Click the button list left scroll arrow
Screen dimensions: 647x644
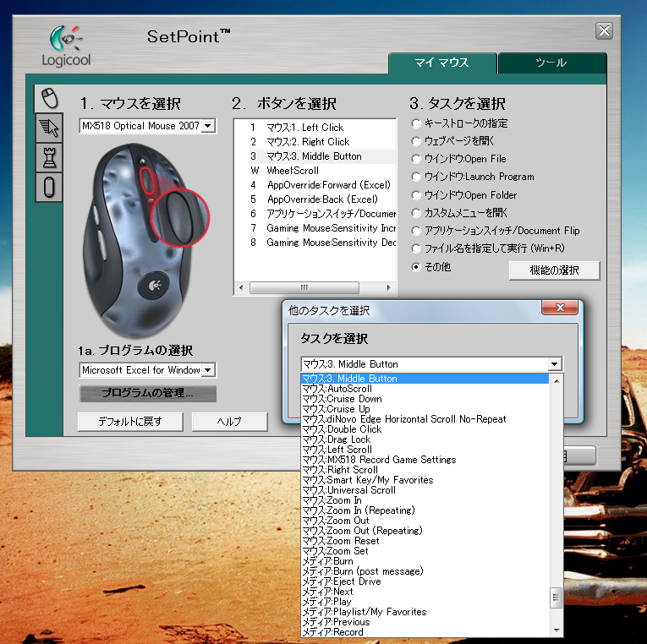[x=241, y=287]
